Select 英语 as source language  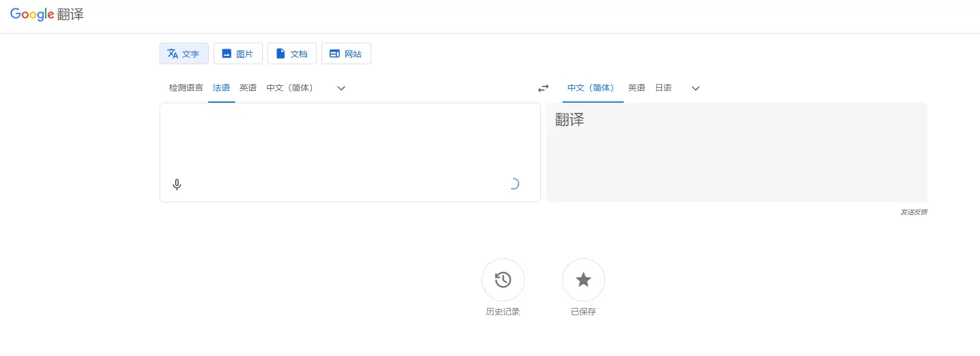(248, 88)
